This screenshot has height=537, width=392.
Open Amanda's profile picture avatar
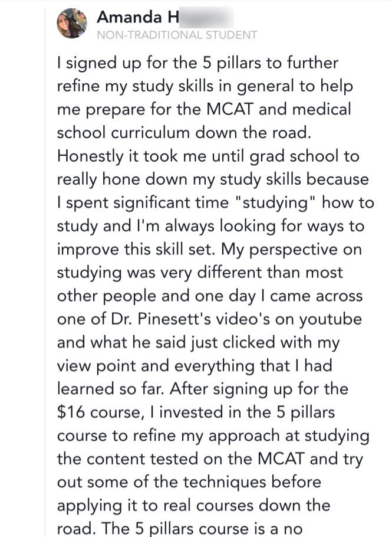[x=71, y=23]
